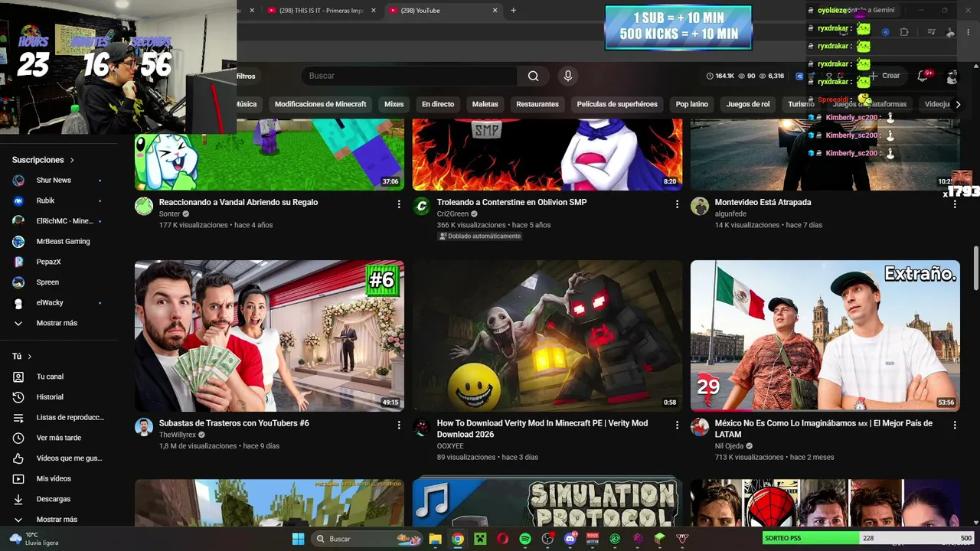Click OOXYEE channel avatar
The height and width of the screenshot is (551, 980).
click(x=422, y=427)
